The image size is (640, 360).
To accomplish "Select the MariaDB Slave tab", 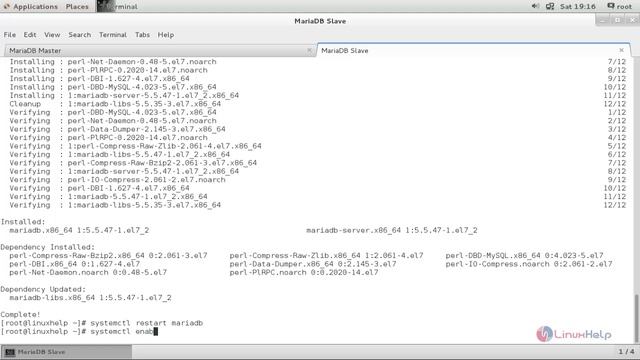I will [x=473, y=51].
